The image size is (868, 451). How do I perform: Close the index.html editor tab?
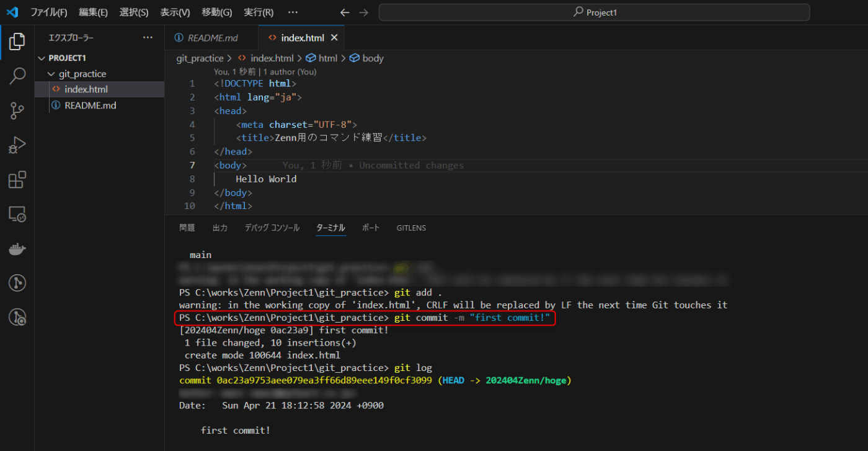point(334,38)
